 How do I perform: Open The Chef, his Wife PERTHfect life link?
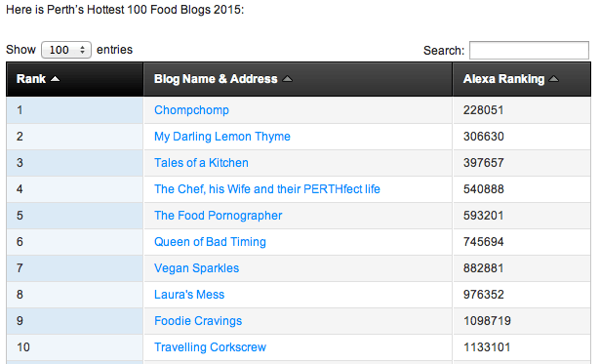[267, 189]
